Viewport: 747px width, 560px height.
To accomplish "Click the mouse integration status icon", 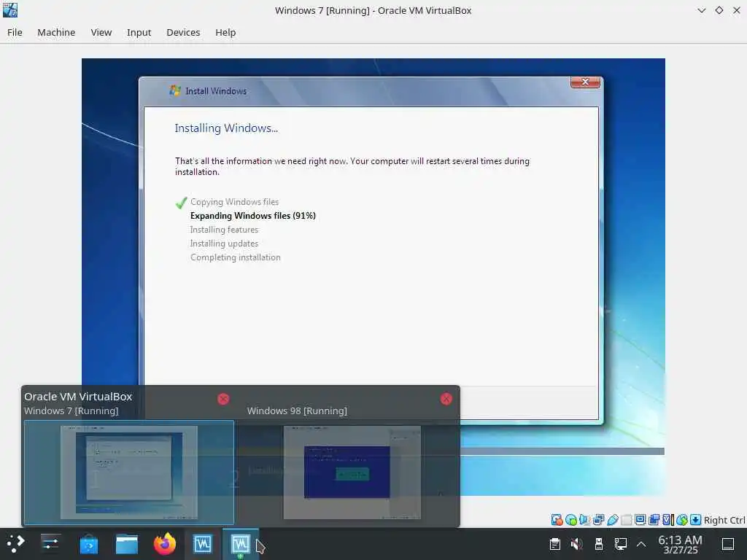I will point(682,520).
